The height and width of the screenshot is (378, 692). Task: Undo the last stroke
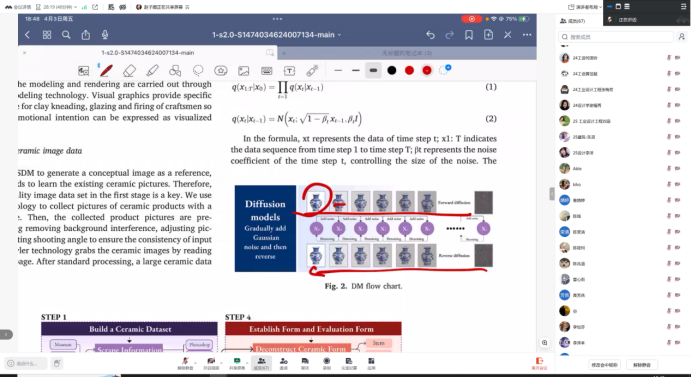click(x=430, y=35)
